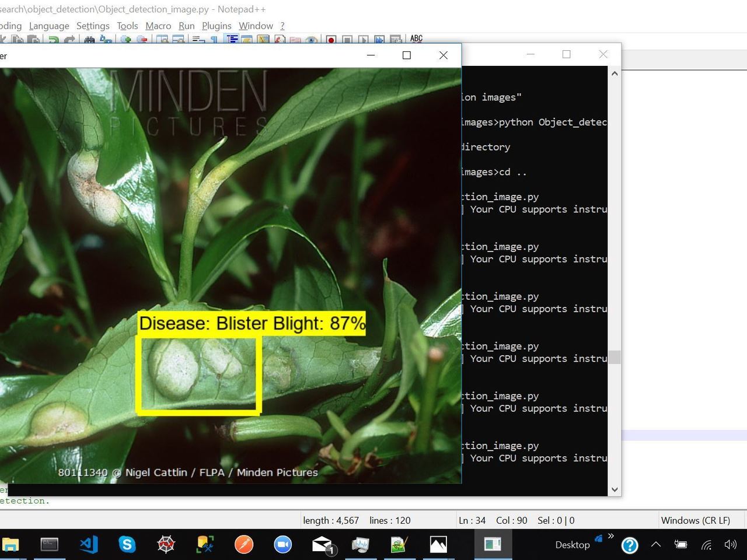The height and width of the screenshot is (560, 747).
Task: Open File Explorer from taskbar
Action: pos(11,545)
